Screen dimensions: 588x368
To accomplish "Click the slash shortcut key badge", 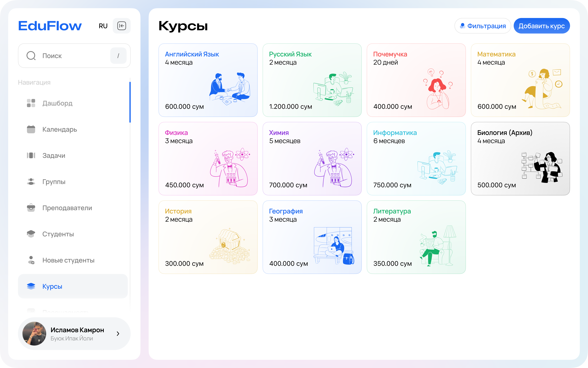I will pyautogui.click(x=118, y=56).
